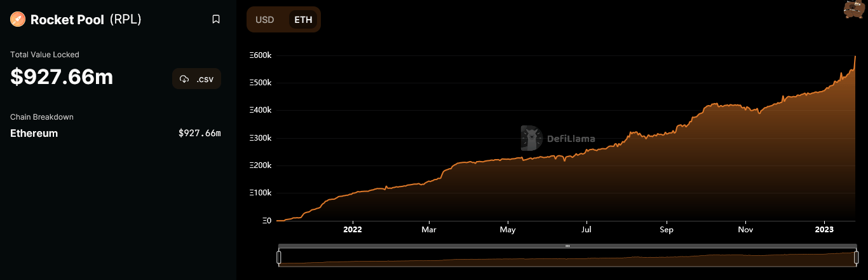Click the May x-axis label

tap(508, 230)
